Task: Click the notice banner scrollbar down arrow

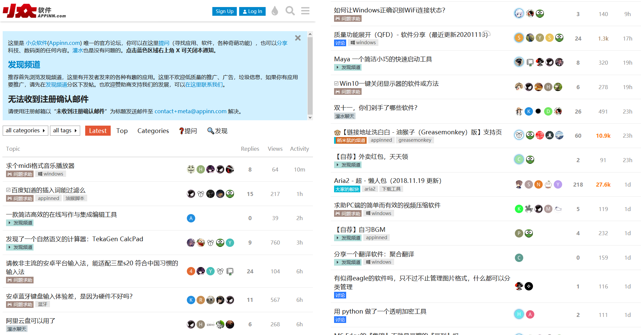Action: 310,117
